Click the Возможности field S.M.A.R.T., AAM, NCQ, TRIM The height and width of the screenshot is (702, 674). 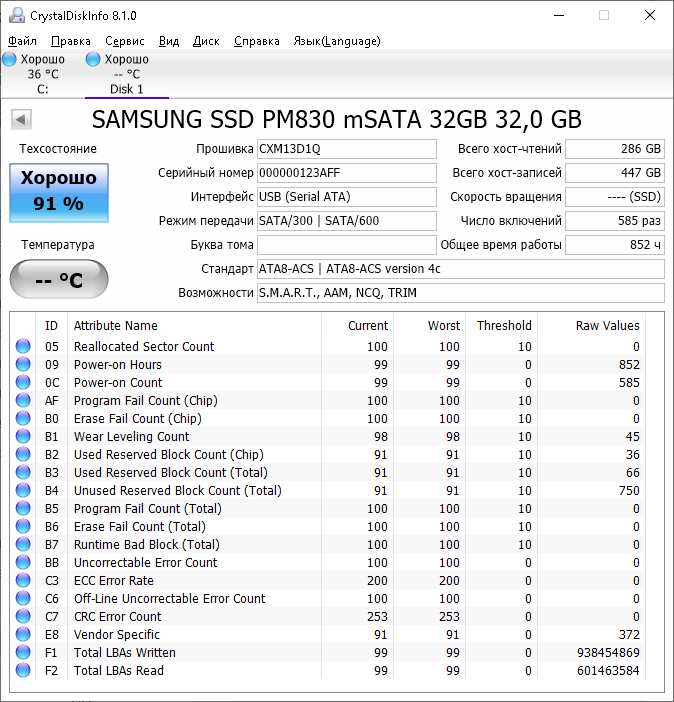pyautogui.click(x=460, y=293)
